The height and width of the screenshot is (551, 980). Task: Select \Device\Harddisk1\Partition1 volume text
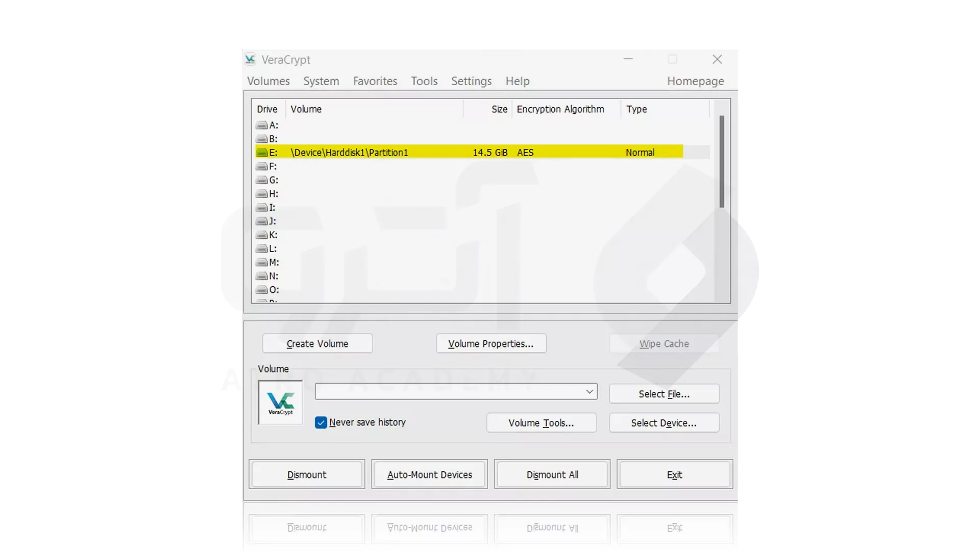[x=350, y=153]
